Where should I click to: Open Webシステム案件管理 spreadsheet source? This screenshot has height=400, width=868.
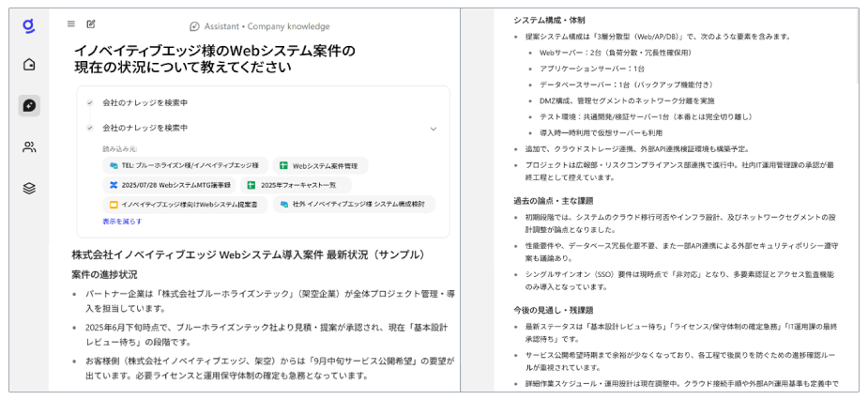click(x=319, y=165)
